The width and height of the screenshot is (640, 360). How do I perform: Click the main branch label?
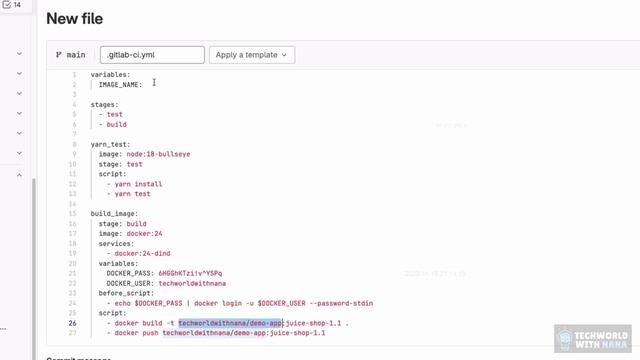76,55
